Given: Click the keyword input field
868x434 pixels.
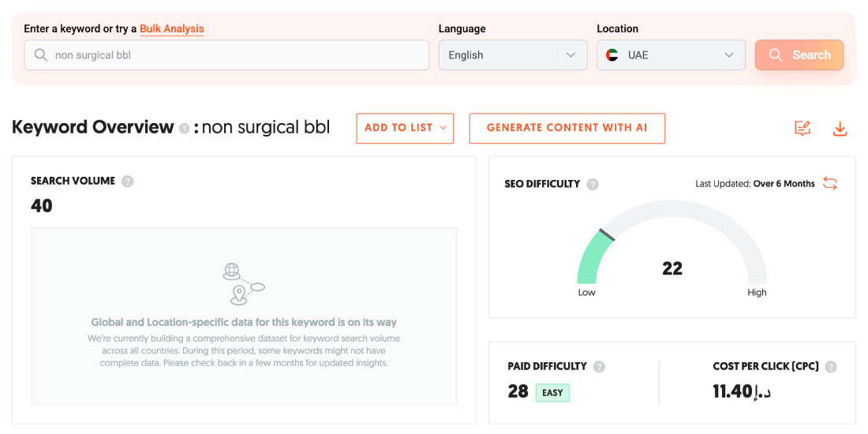Looking at the screenshot, I should click(x=237, y=55).
